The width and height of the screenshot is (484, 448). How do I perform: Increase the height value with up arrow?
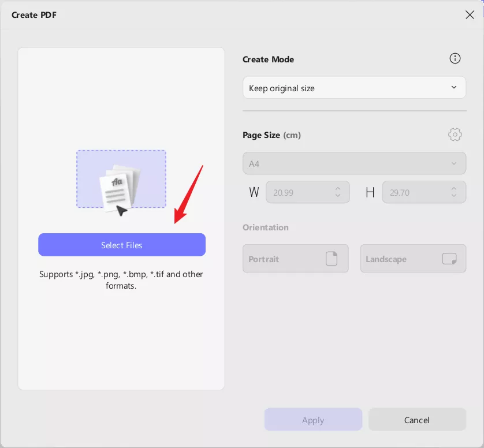point(454,188)
